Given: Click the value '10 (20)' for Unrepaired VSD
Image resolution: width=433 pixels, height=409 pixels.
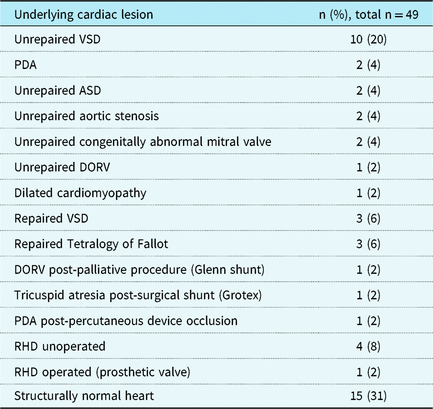Looking at the screenshot, I should 368,39.
